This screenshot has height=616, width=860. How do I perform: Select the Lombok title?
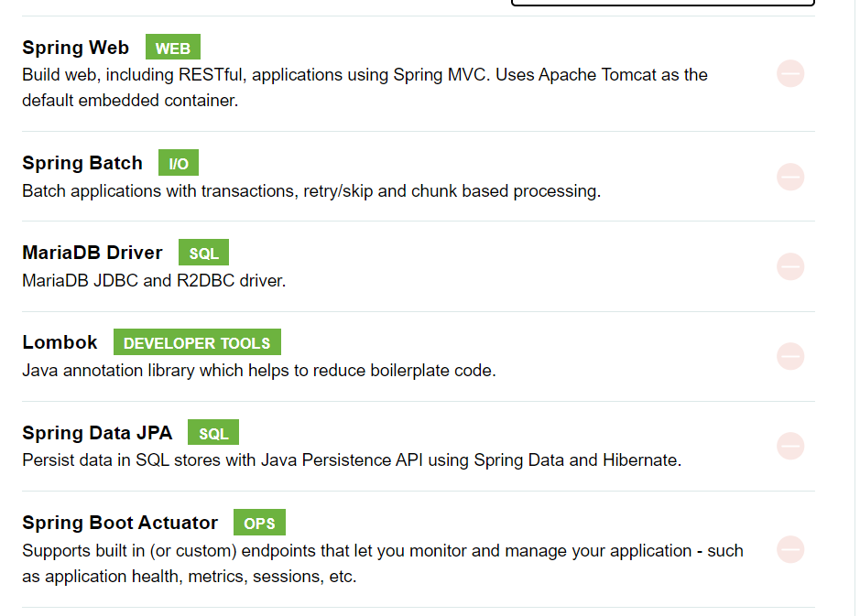60,342
